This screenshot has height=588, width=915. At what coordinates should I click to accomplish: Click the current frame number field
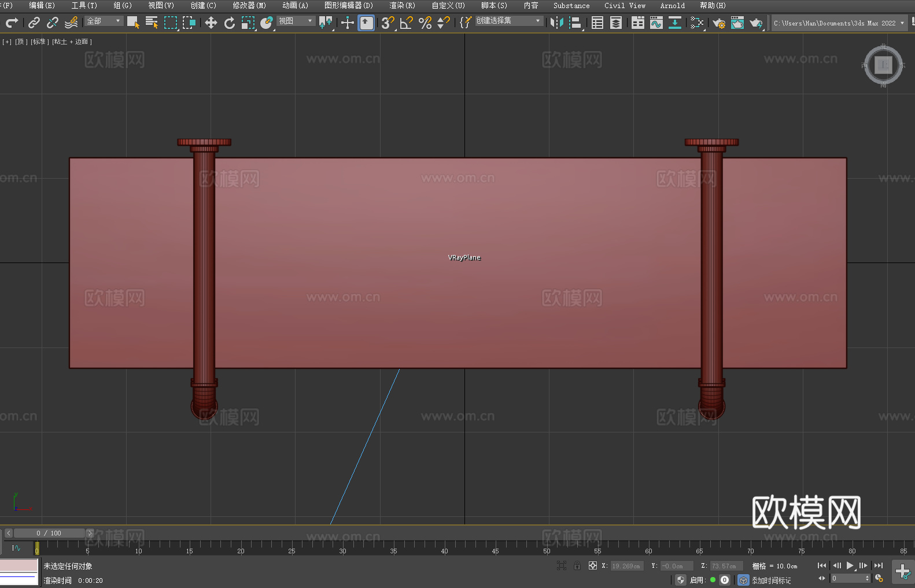pos(847,578)
